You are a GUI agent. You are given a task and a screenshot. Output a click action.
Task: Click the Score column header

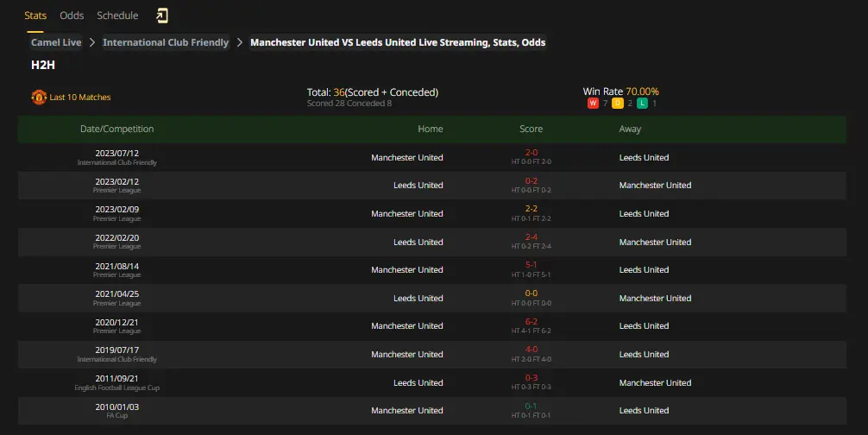coord(531,129)
